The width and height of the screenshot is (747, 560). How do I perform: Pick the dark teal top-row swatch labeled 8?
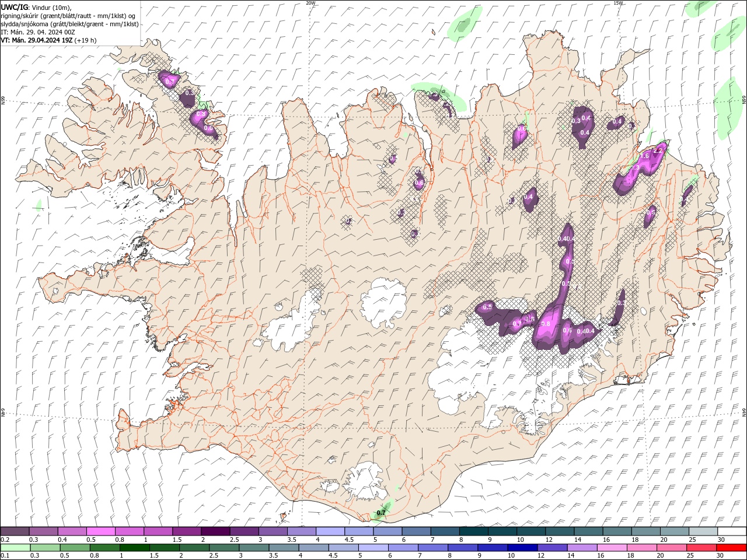tap(474, 531)
